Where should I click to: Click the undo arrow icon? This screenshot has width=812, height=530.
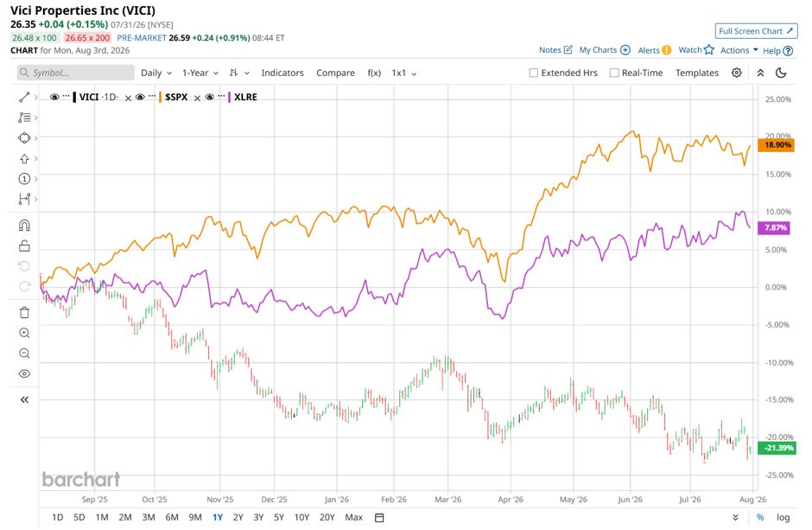click(24, 266)
